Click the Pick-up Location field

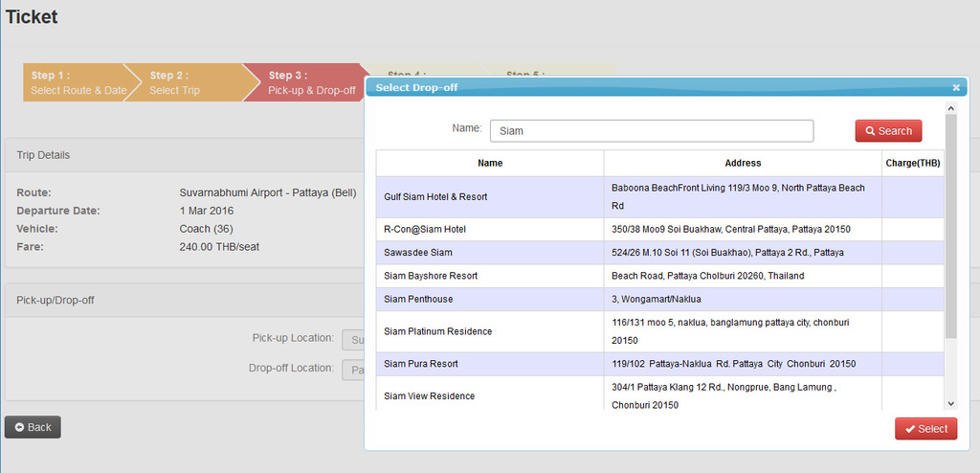(x=353, y=340)
